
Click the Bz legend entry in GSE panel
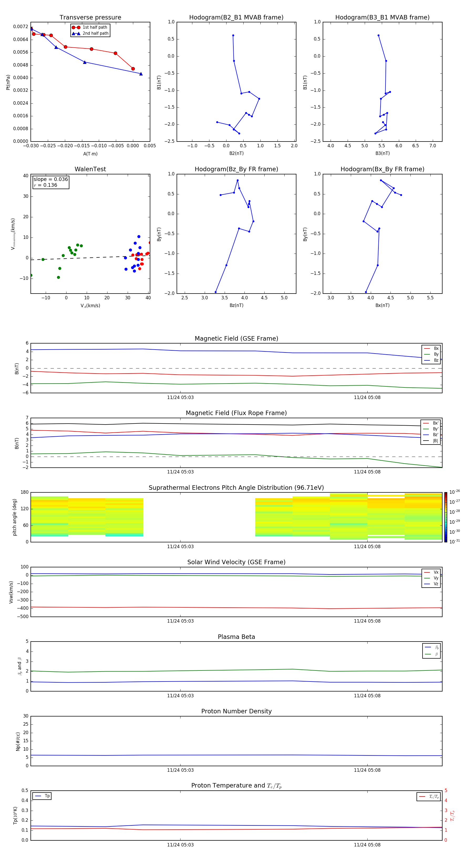pyautogui.click(x=431, y=360)
